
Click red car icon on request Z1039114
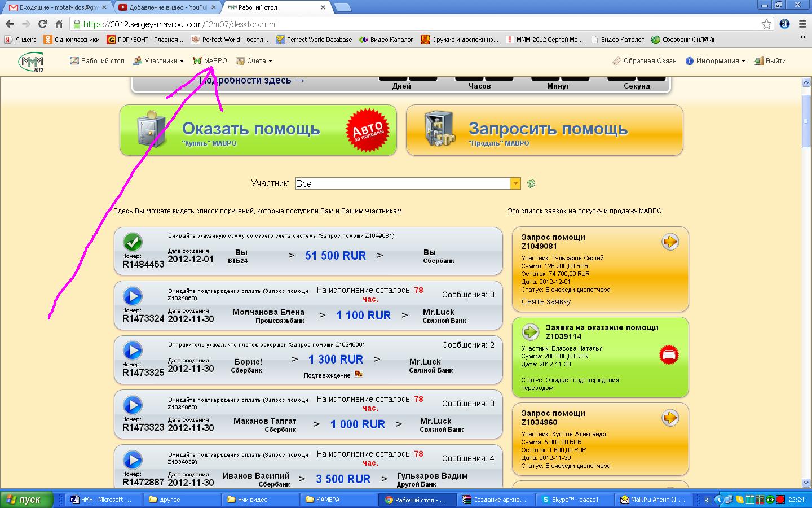coord(669,355)
